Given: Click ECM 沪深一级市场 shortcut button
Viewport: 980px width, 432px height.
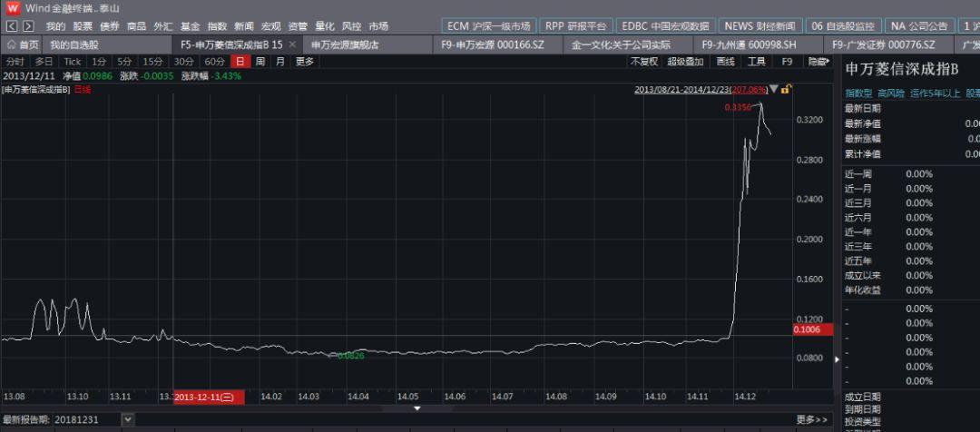Looking at the screenshot, I should pyautogui.click(x=489, y=26).
